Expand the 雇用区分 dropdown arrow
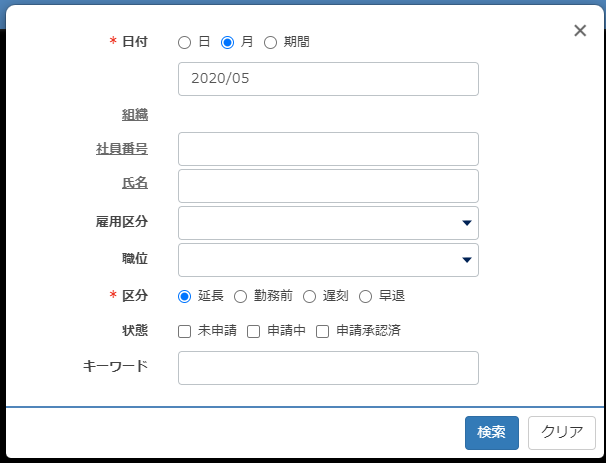Image resolution: width=606 pixels, height=463 pixels. pyautogui.click(x=467, y=223)
